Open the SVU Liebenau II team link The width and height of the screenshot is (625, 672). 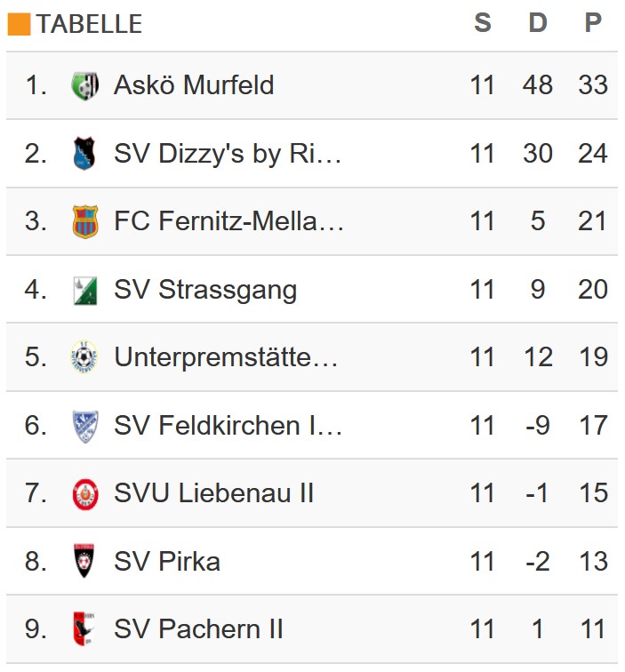click(213, 493)
